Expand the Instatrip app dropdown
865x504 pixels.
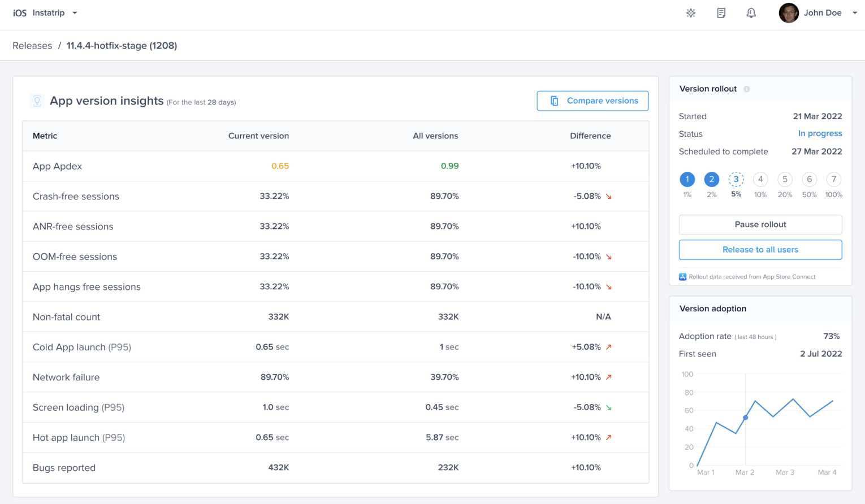click(75, 13)
